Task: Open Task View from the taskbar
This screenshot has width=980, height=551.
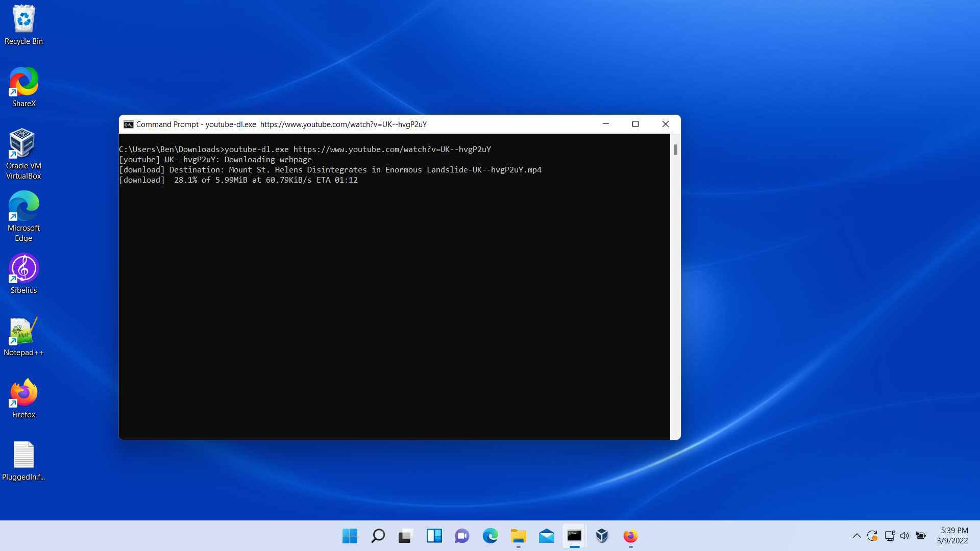Action: coord(406,536)
